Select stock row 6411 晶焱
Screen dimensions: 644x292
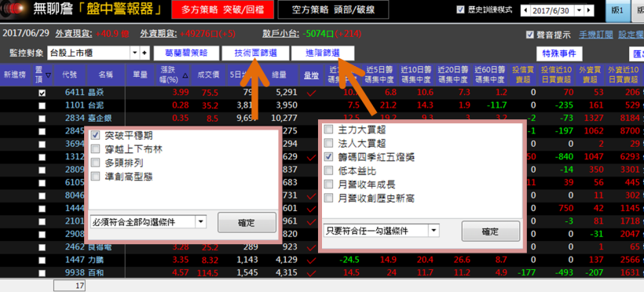(322, 93)
